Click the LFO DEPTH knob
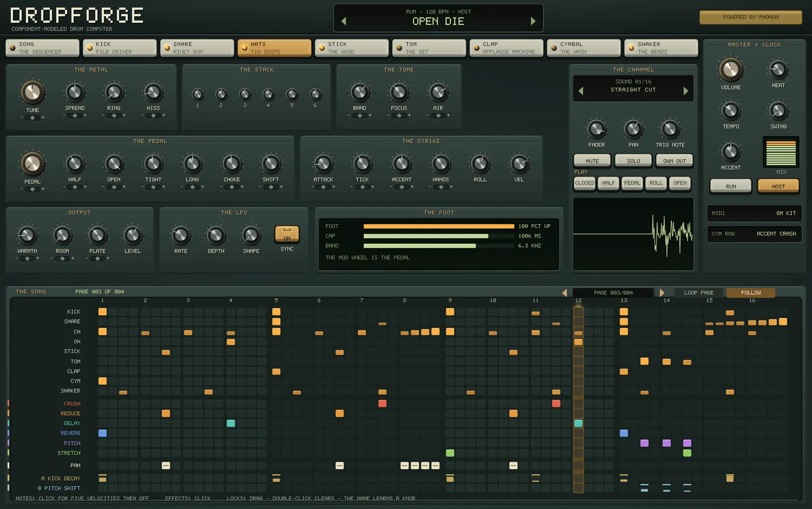Image resolution: width=812 pixels, height=509 pixels. (216, 236)
